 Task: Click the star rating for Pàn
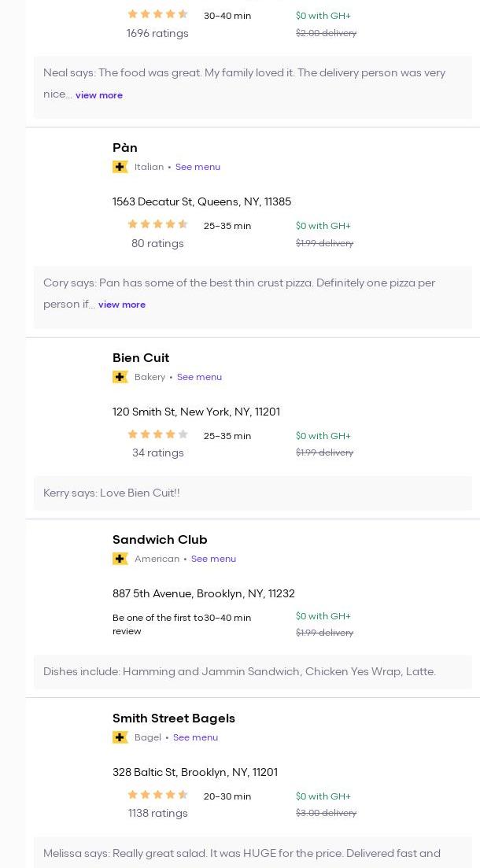157,224
